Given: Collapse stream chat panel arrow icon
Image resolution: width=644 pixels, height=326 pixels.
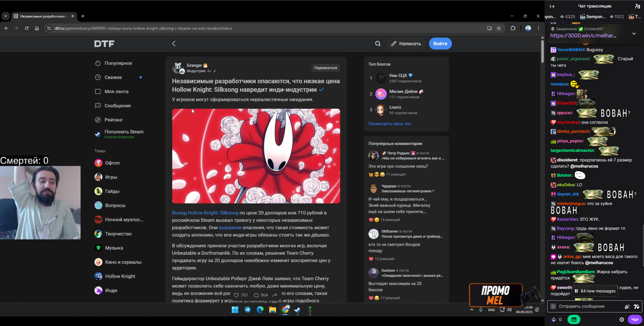Looking at the screenshot, I should click(552, 6).
